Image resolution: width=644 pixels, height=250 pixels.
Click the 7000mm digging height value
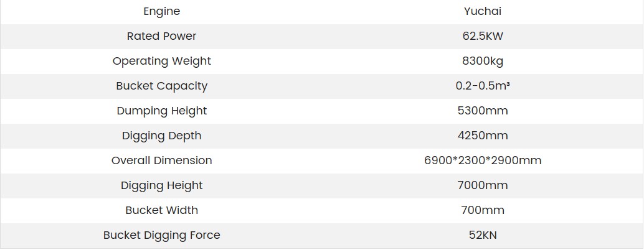tap(483, 185)
